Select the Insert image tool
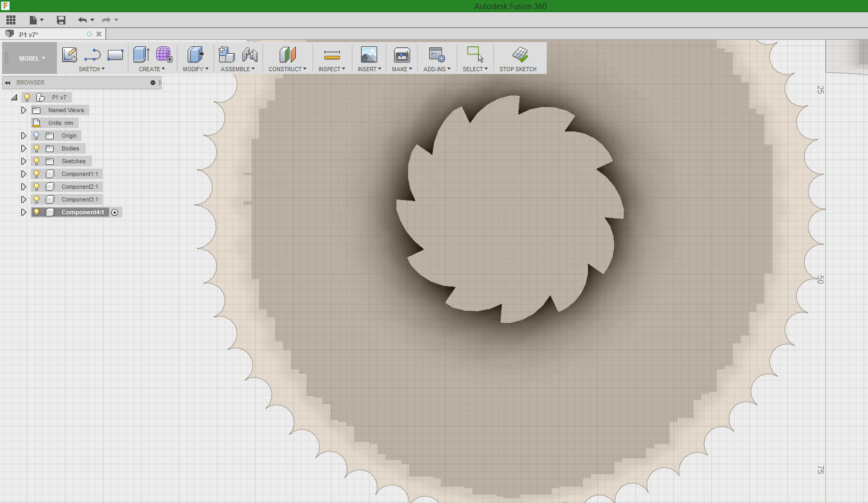The image size is (868, 503). [369, 55]
